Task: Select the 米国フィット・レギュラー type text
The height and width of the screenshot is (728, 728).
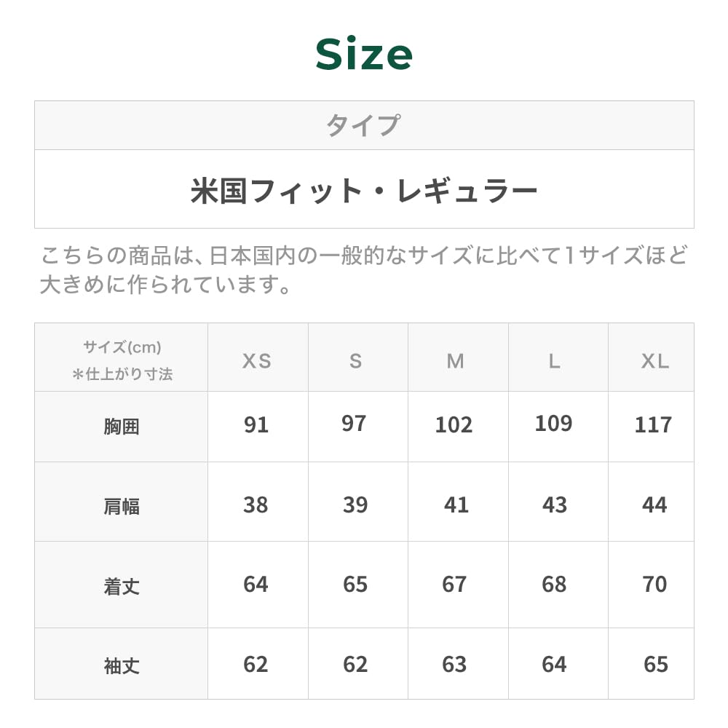Action: point(364,190)
